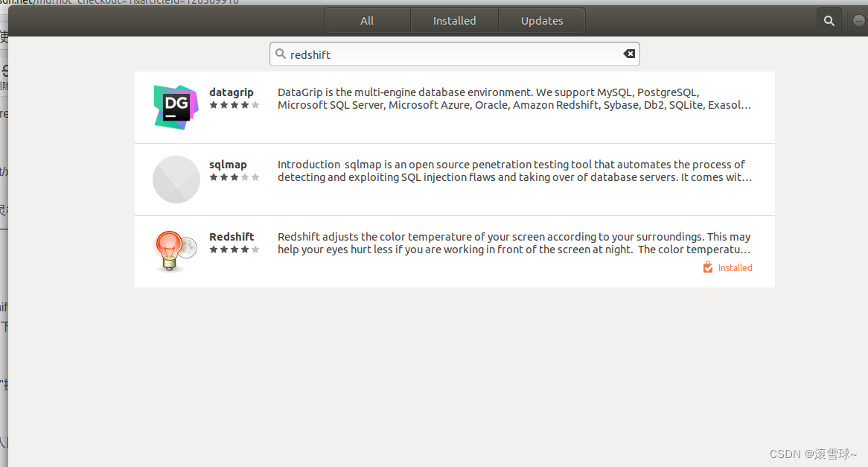Click the Redshift color temperature description
868x467 pixels.
[x=514, y=244]
